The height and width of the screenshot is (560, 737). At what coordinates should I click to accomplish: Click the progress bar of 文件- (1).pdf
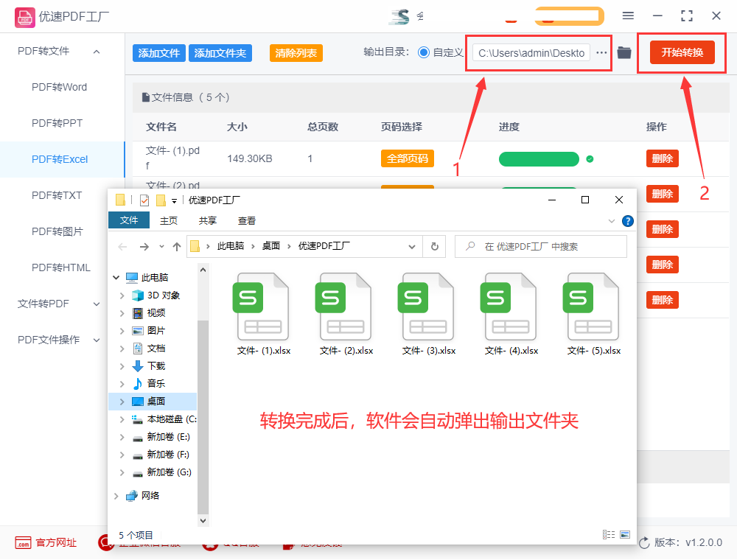539,159
